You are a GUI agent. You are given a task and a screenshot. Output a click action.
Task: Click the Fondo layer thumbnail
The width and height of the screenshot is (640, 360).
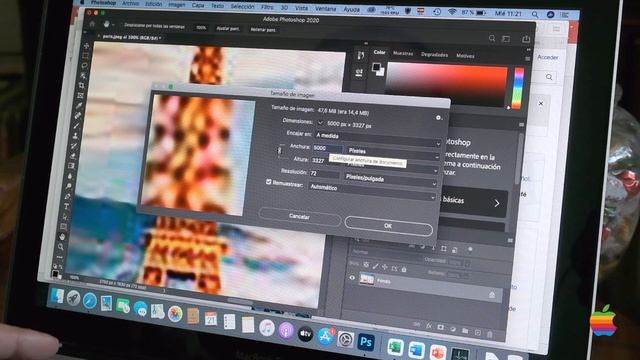click(x=367, y=279)
